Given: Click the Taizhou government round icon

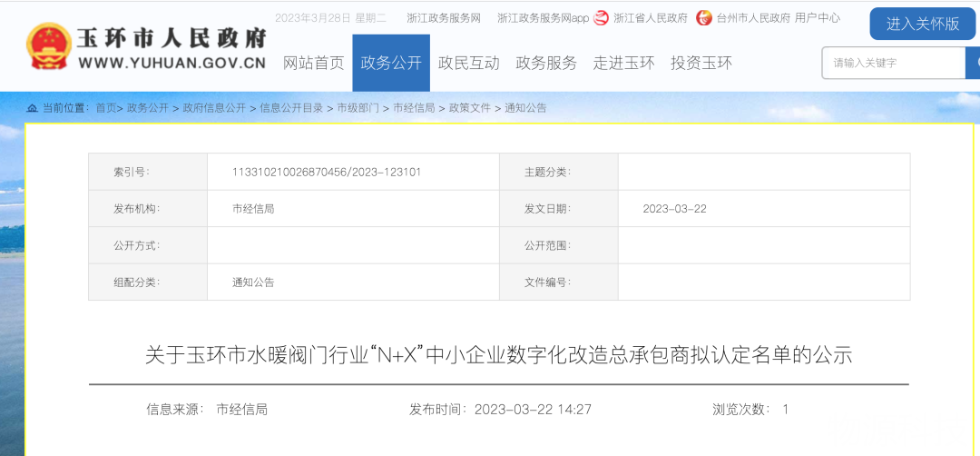Looking at the screenshot, I should click(704, 18).
